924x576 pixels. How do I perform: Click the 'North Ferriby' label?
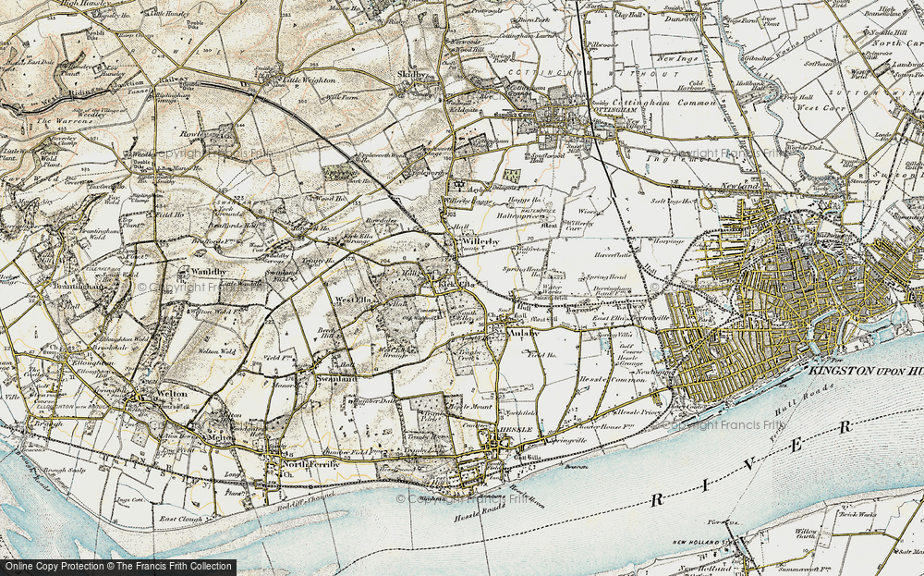click(x=312, y=464)
